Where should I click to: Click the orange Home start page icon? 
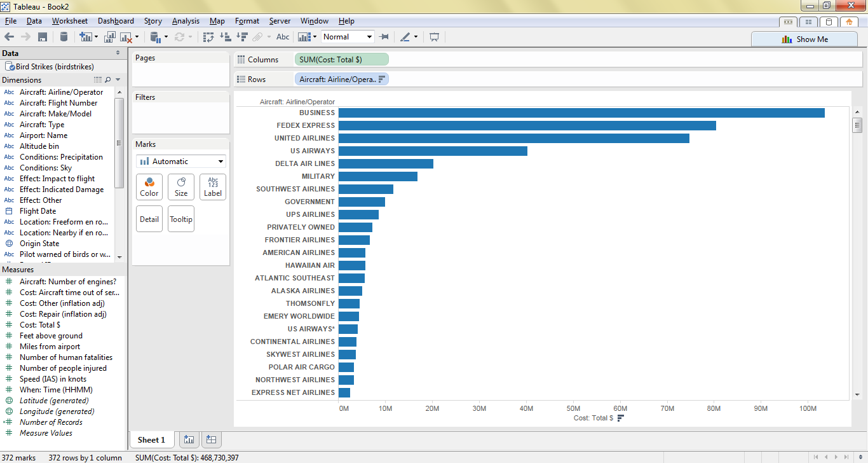849,22
